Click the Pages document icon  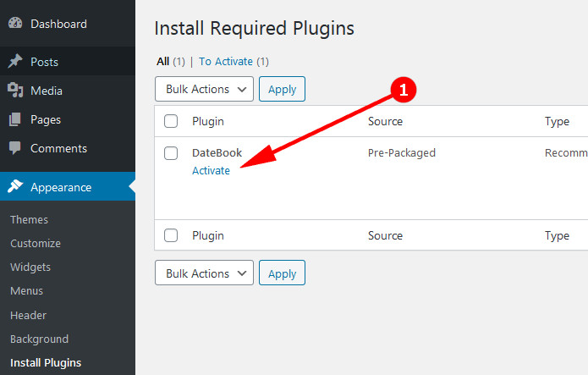pos(15,119)
